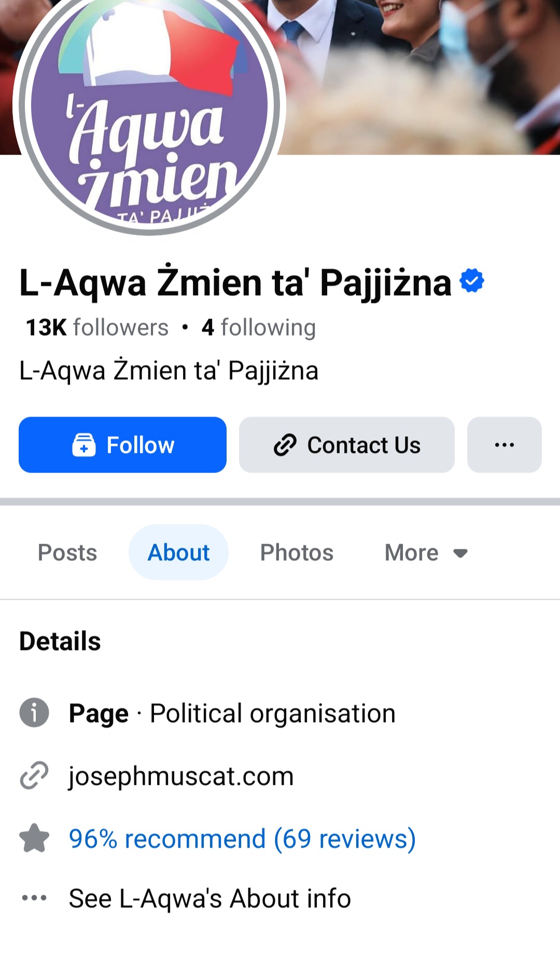
Task: Click the info icon beside Page
Action: point(34,713)
